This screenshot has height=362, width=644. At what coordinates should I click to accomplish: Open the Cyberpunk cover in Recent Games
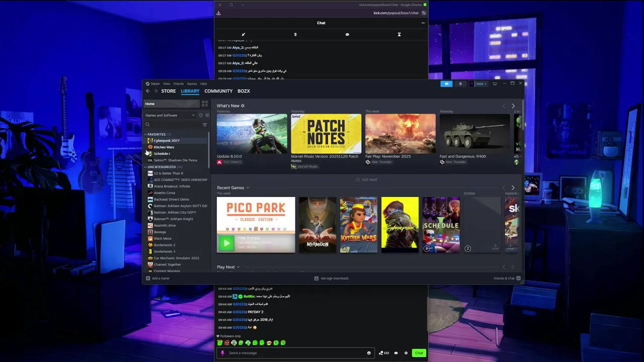pyautogui.click(x=399, y=225)
